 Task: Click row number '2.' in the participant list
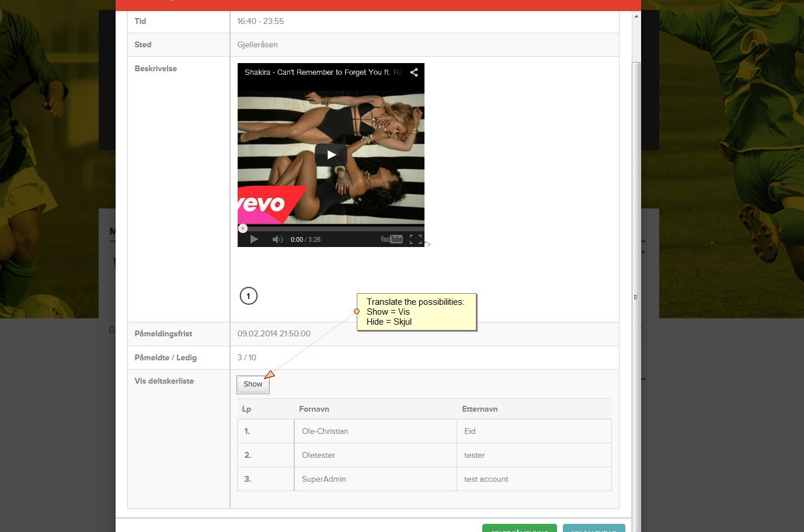[x=248, y=455]
